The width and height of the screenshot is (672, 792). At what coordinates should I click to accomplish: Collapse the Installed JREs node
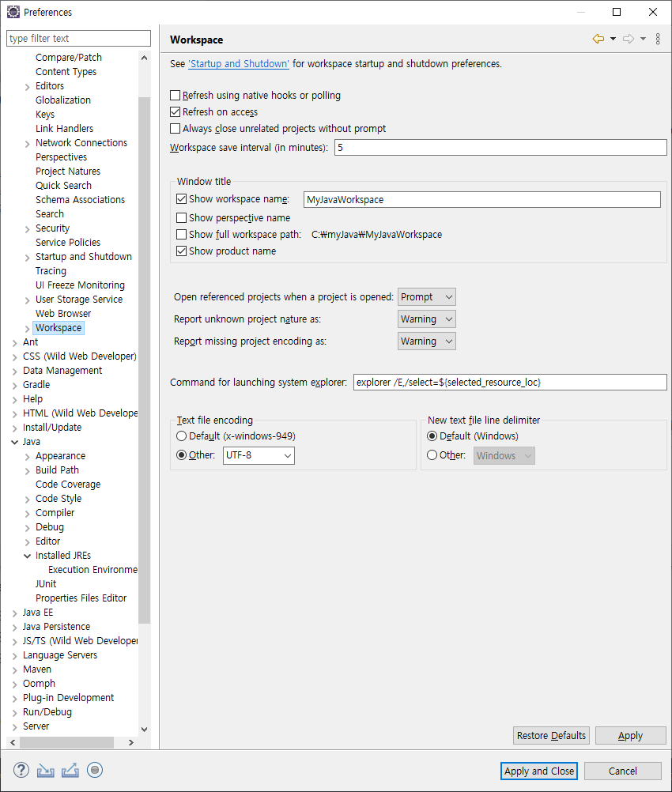click(x=28, y=556)
